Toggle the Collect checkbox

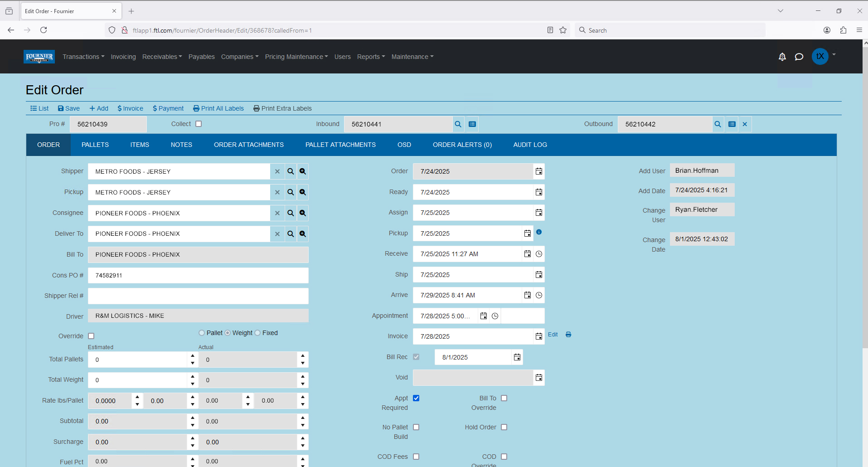[x=199, y=124]
